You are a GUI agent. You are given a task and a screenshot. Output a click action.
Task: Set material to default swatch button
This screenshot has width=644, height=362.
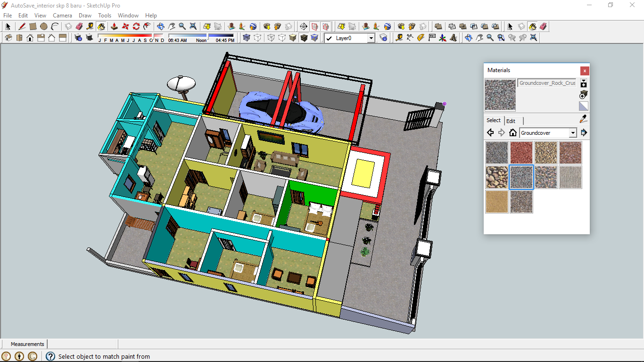pyautogui.click(x=584, y=106)
